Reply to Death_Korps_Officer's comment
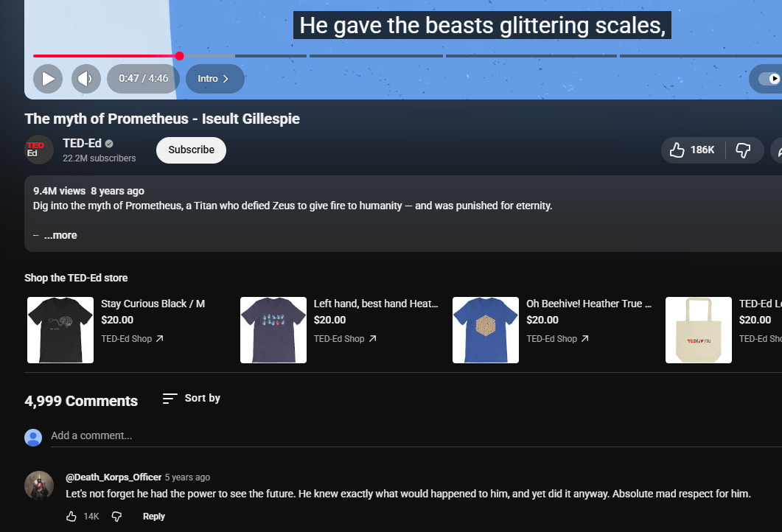The height and width of the screenshot is (532, 782). coord(154,517)
